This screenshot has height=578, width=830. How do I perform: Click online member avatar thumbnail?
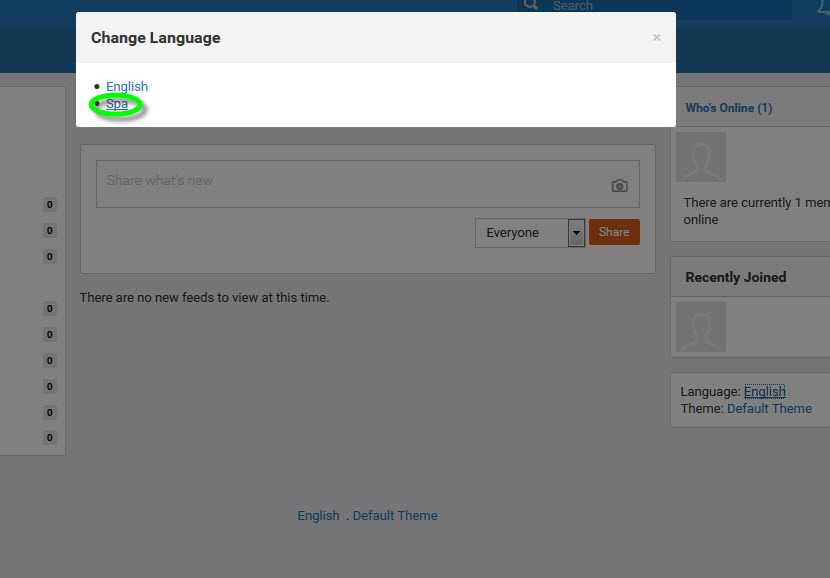(701, 157)
